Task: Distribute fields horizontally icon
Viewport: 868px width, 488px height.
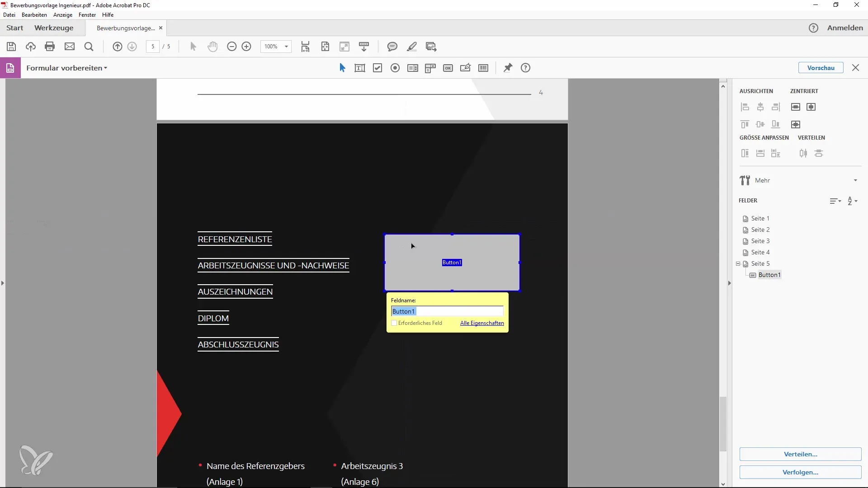Action: tap(803, 154)
